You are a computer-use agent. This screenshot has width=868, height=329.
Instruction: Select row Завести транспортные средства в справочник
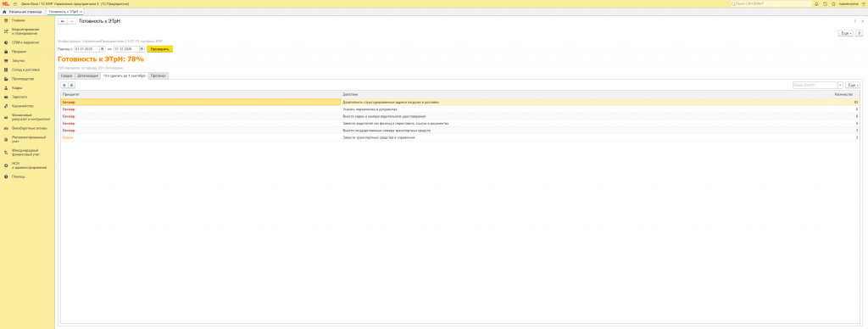(460, 137)
